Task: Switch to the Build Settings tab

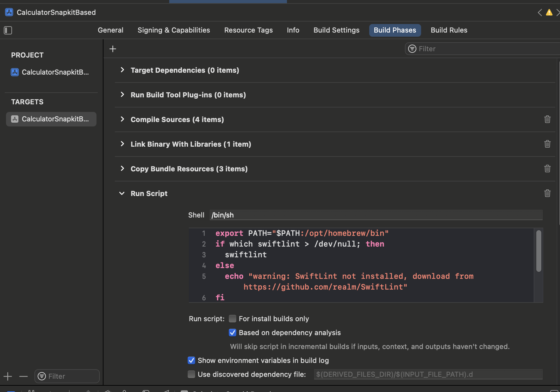Action: click(x=336, y=30)
